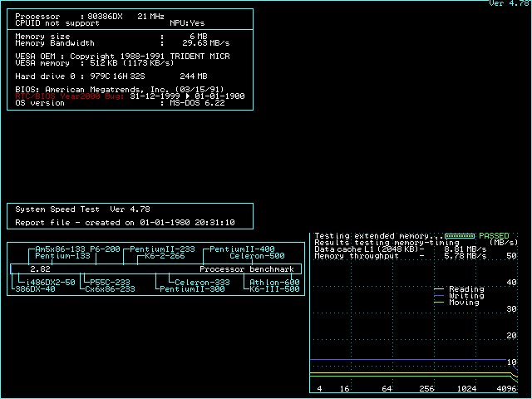532x399 pixels.
Task: Click the blue Writing legend line
Action: pos(441,296)
